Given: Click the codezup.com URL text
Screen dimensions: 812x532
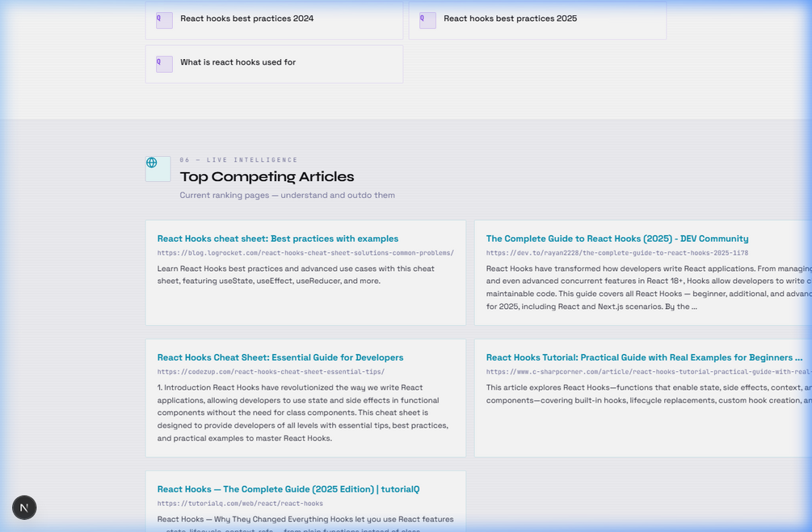Looking at the screenshot, I should click(x=271, y=371).
